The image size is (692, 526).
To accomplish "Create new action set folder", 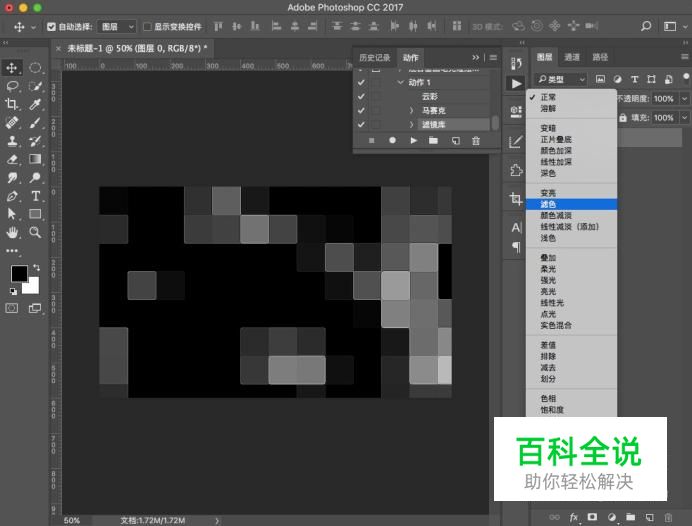I will [433, 141].
